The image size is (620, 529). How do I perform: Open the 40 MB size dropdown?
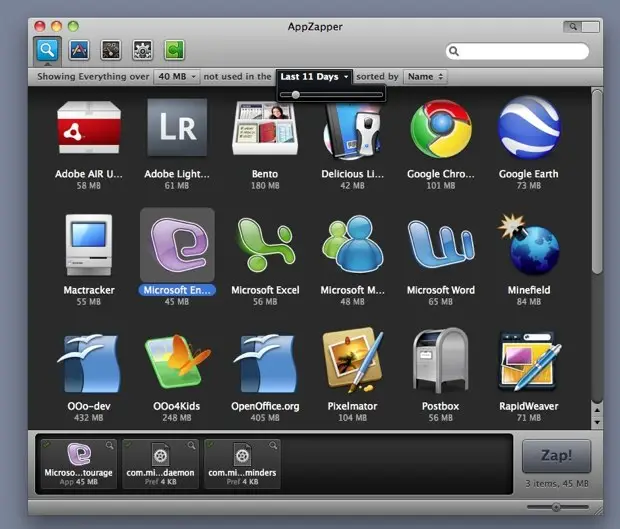177,76
